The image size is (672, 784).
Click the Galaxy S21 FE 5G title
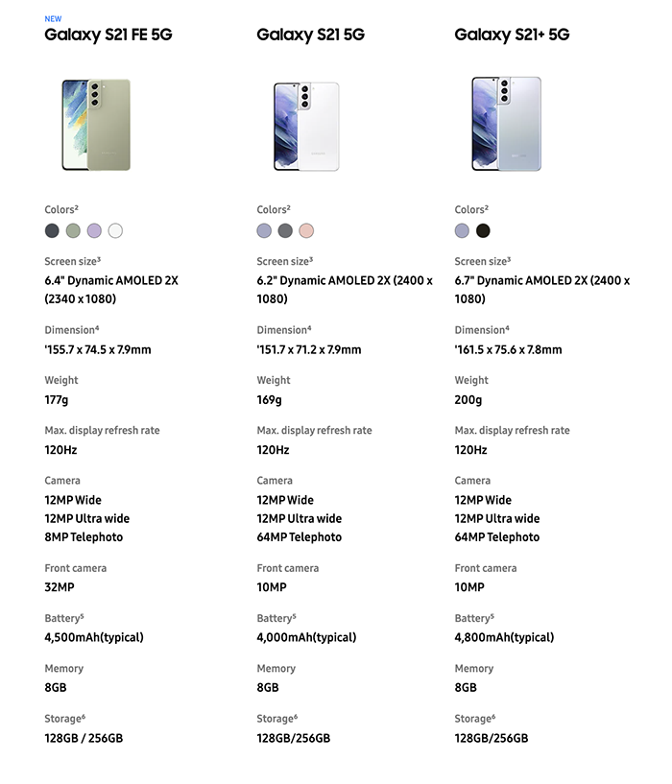click(108, 35)
